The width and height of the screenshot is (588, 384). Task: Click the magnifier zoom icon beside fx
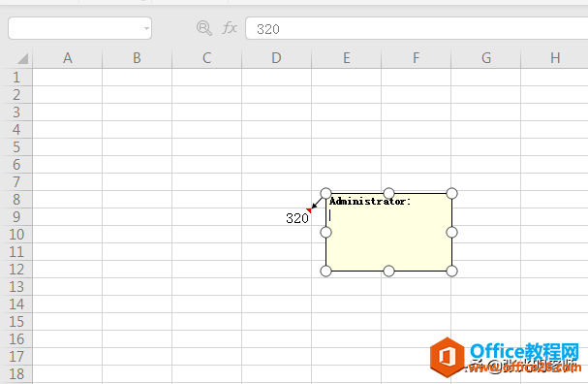pyautogui.click(x=204, y=28)
